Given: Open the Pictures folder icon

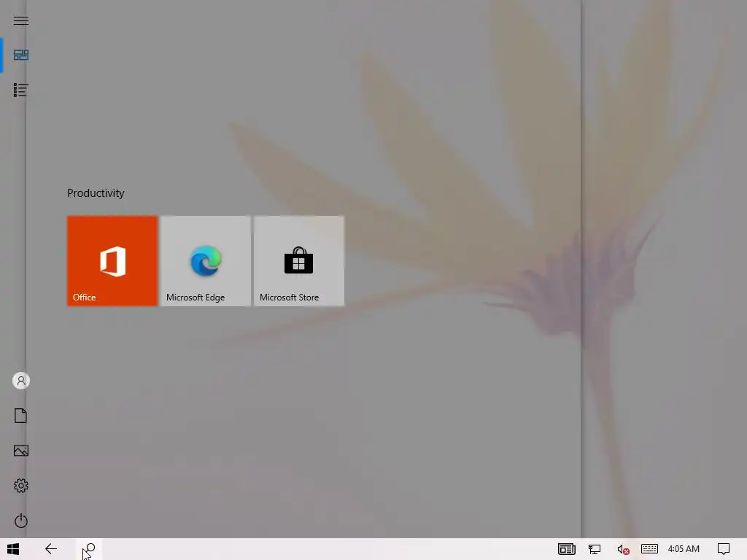Looking at the screenshot, I should pyautogui.click(x=21, y=451).
